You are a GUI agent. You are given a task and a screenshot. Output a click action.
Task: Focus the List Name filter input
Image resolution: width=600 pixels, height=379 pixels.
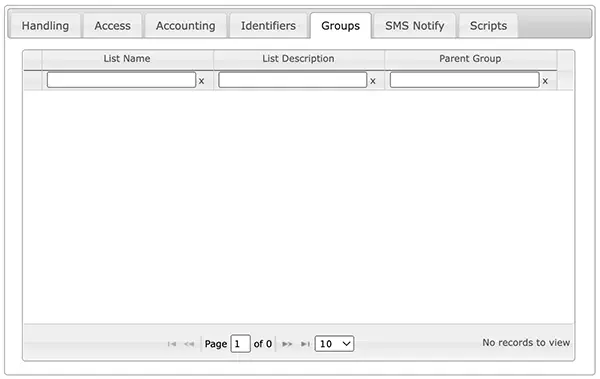click(x=121, y=80)
